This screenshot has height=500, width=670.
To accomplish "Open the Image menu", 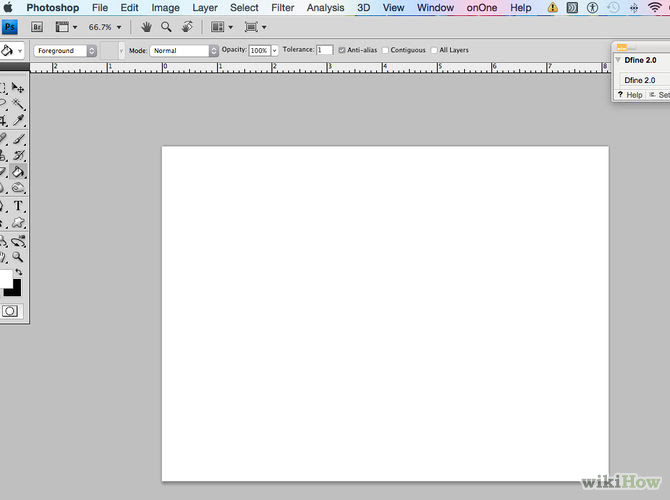I will pos(165,8).
